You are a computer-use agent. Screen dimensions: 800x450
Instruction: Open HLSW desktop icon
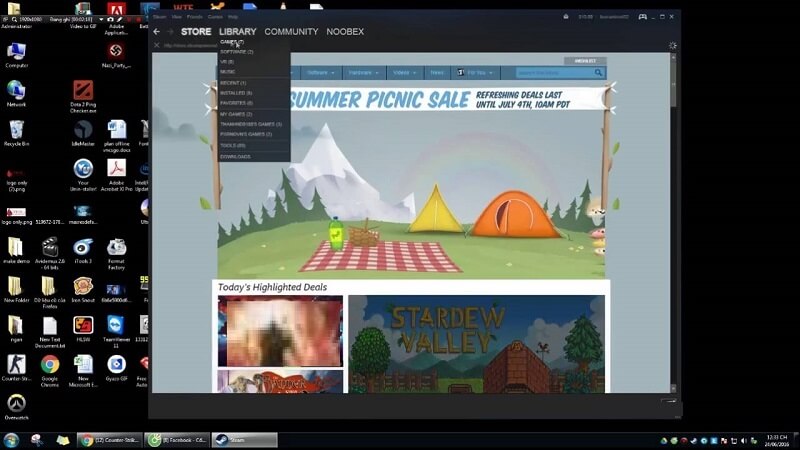click(83, 329)
